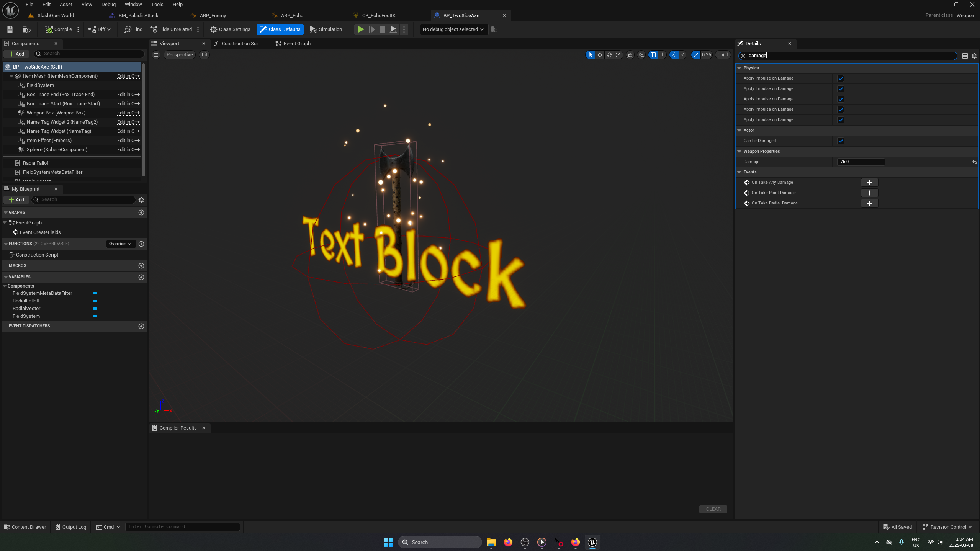Click the green Play button
This screenshot has width=980, height=551.
coord(360,29)
